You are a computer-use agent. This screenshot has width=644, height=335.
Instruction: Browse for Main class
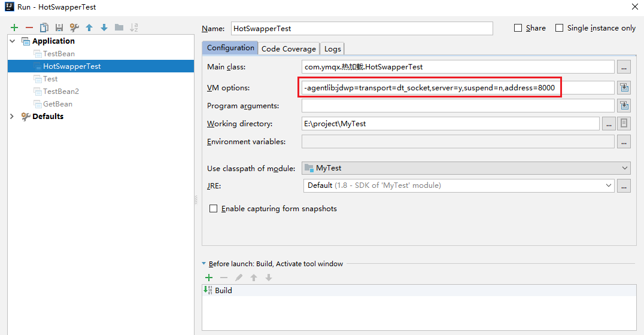click(x=624, y=67)
